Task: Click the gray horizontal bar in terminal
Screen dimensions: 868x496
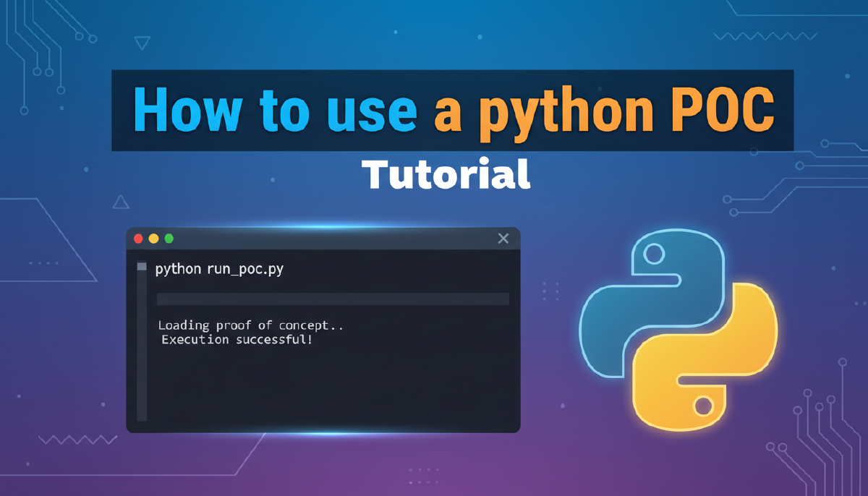Action: (333, 299)
